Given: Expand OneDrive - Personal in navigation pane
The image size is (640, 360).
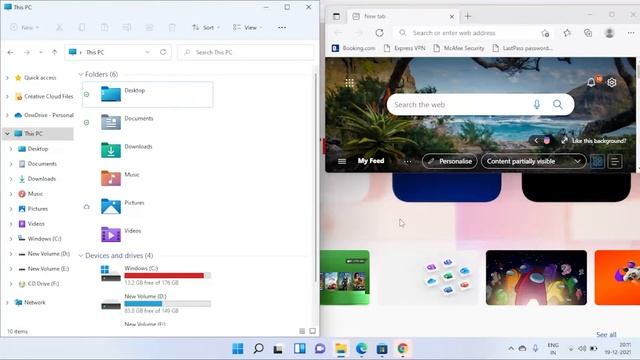Looking at the screenshot, I should [7, 115].
